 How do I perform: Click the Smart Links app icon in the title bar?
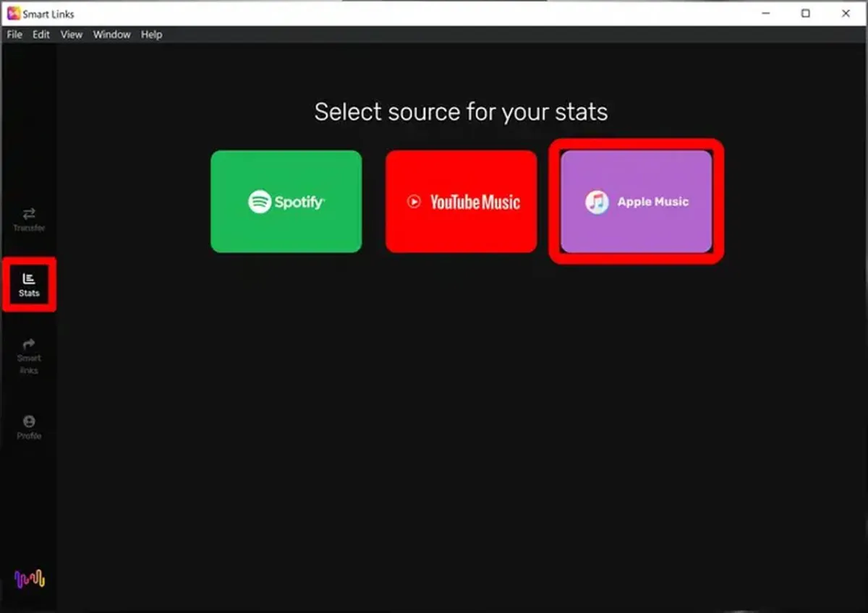(x=13, y=14)
